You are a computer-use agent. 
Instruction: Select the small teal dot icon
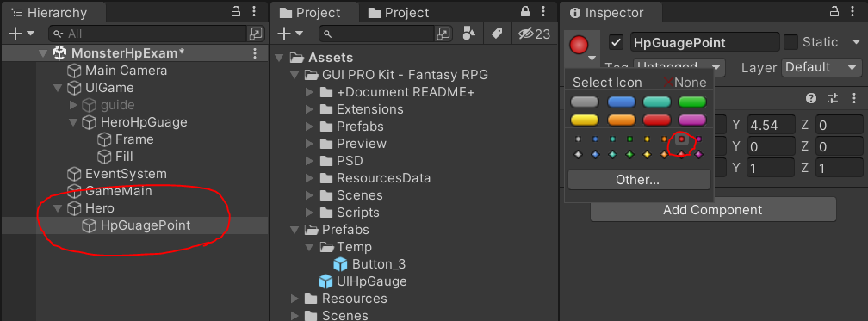(612, 139)
